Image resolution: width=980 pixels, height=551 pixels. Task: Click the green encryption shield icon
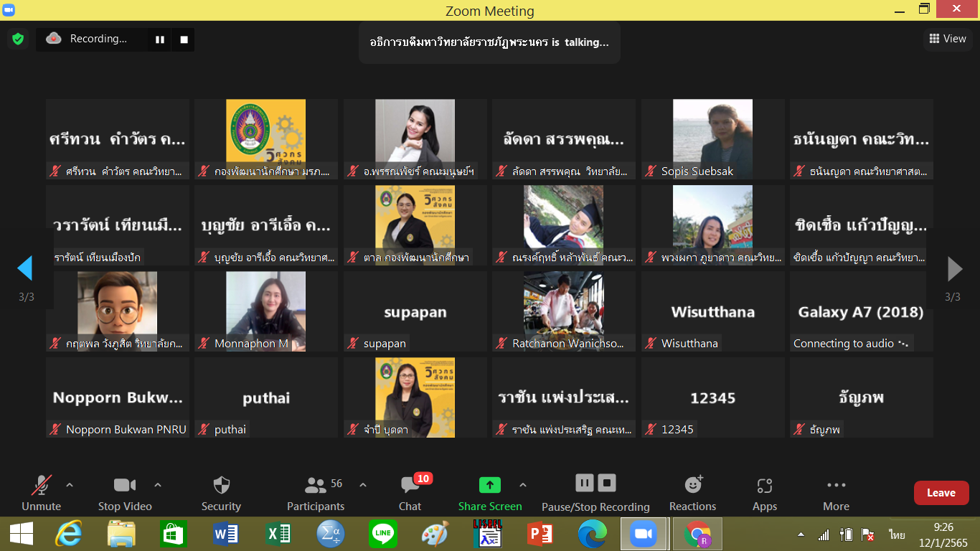18,39
